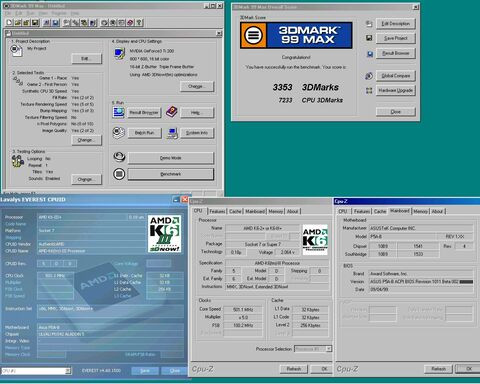Screen dimensions: 480x384
Task: Click the icon beside the Demo Mode button
Action: tap(119, 157)
